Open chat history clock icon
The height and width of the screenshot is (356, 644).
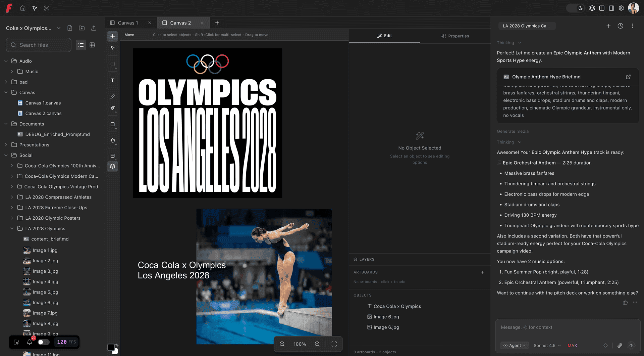620,26
